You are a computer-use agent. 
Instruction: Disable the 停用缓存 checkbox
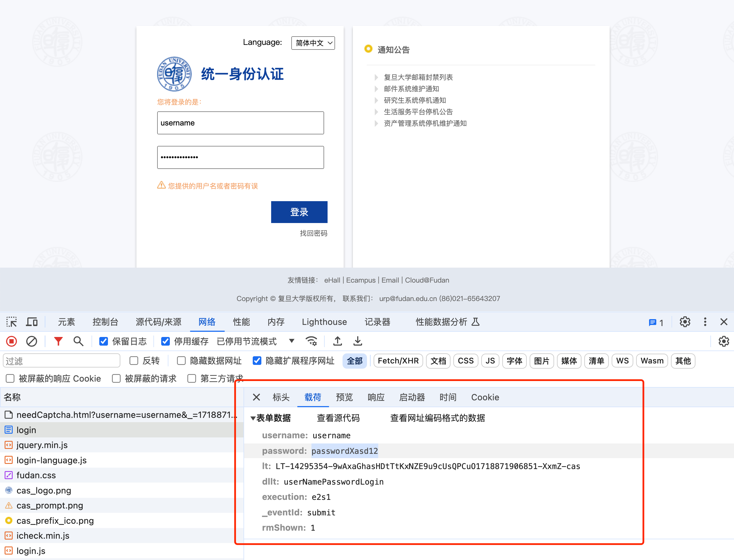pos(166,341)
